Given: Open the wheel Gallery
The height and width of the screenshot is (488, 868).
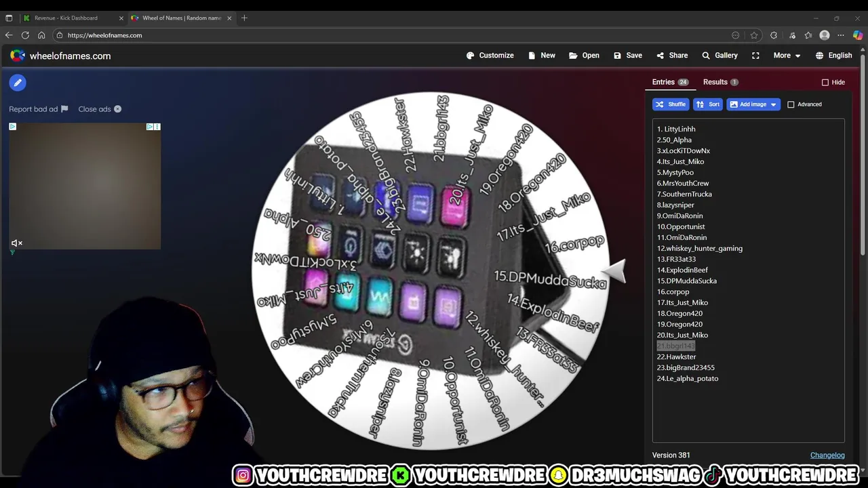Looking at the screenshot, I should 719,56.
